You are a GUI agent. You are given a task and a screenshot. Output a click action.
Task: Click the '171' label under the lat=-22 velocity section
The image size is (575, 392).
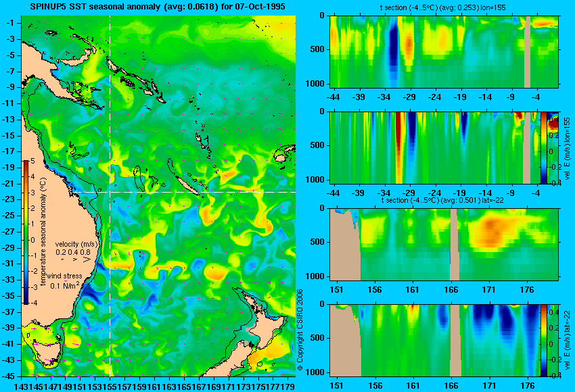(489, 386)
